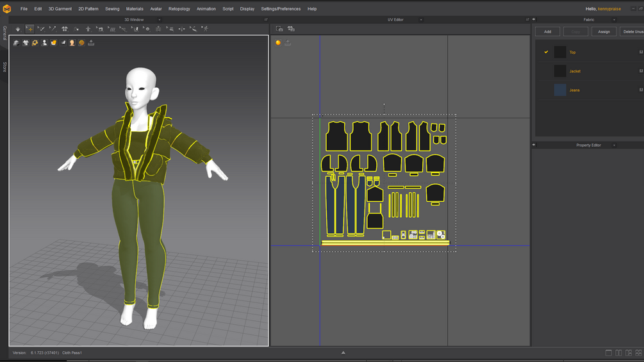Open the Retopology menu
This screenshot has height=362, width=644.
tap(179, 9)
